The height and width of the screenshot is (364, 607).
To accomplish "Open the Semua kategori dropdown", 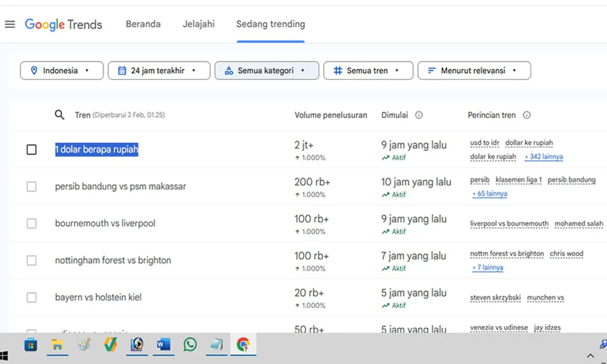I will (267, 70).
